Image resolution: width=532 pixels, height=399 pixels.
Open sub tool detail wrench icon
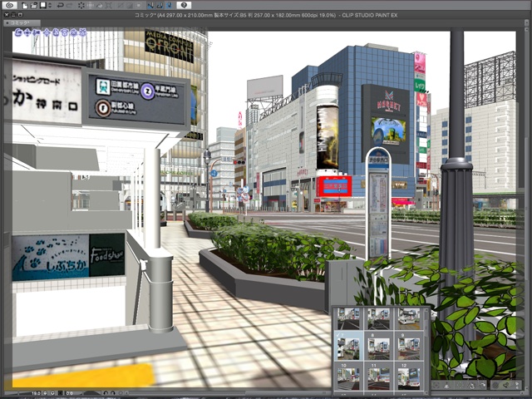click(x=506, y=385)
